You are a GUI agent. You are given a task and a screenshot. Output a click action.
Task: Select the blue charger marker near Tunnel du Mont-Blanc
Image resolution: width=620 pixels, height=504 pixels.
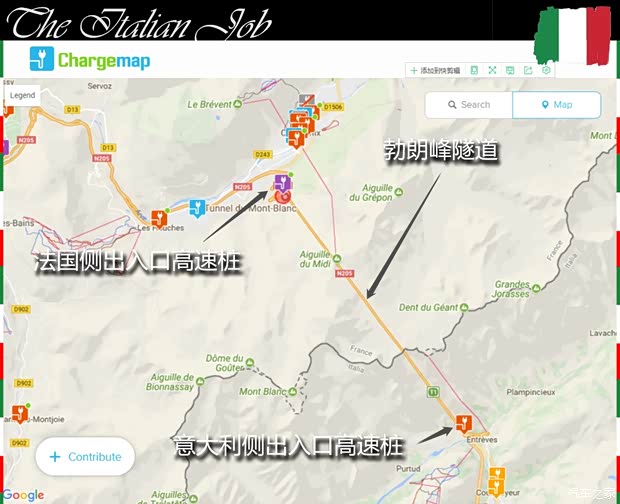click(197, 208)
